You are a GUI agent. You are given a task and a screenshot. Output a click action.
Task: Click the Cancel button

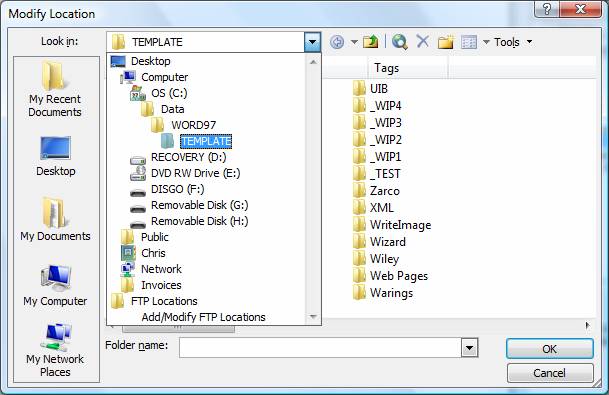coord(550,373)
